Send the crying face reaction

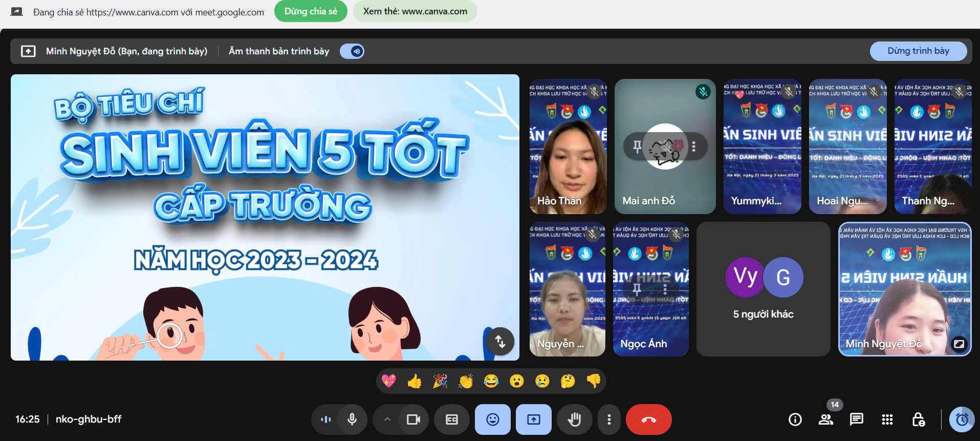[542, 381]
